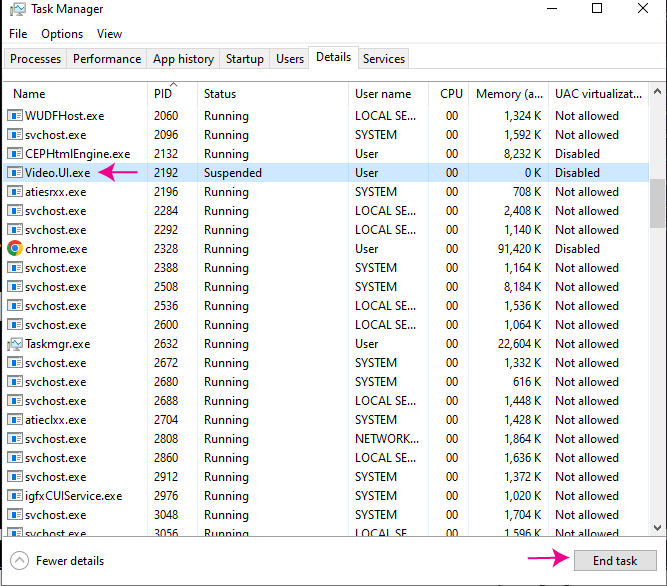Image resolution: width=667 pixels, height=586 pixels.
Task: Click the WUDFHost.exe process icon
Action: coord(15,116)
